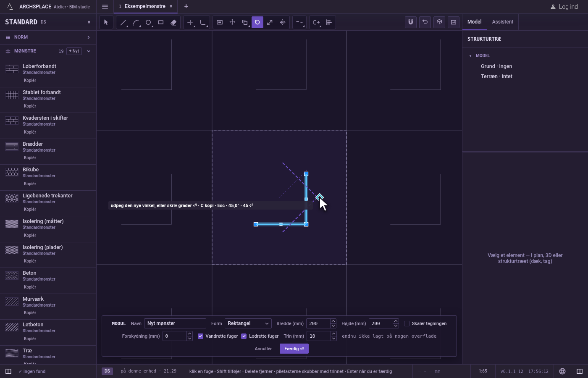Select the Mirror tool
The height and width of the screenshot is (378, 588).
[283, 22]
